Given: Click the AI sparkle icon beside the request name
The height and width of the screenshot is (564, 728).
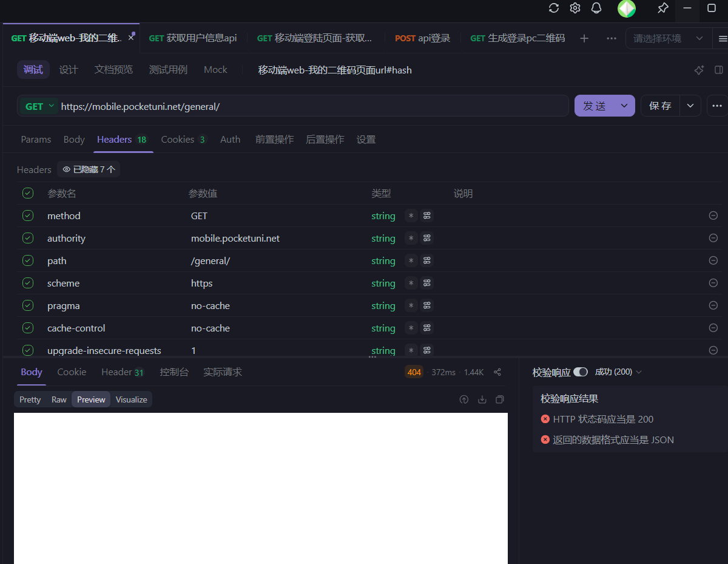Looking at the screenshot, I should click(699, 70).
